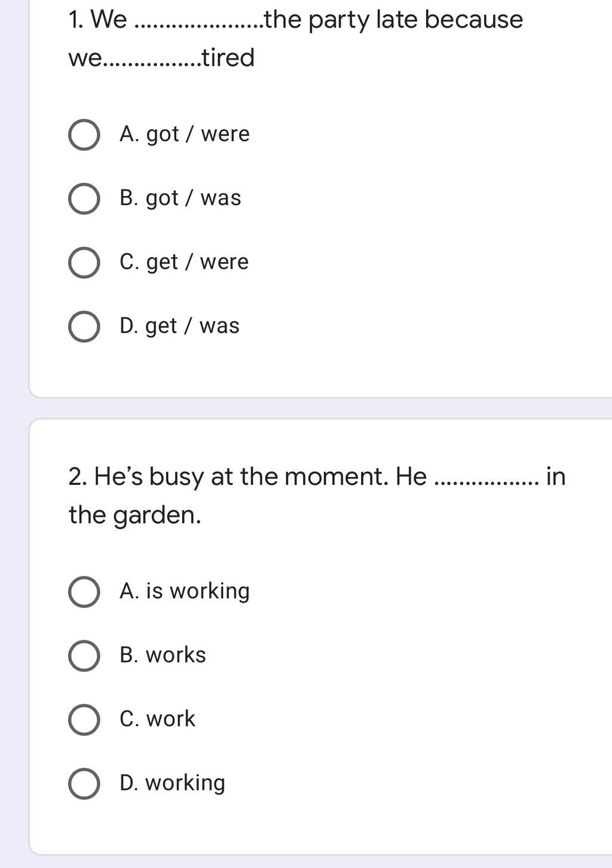Click the 'C. get / were' label text

pos(183,262)
